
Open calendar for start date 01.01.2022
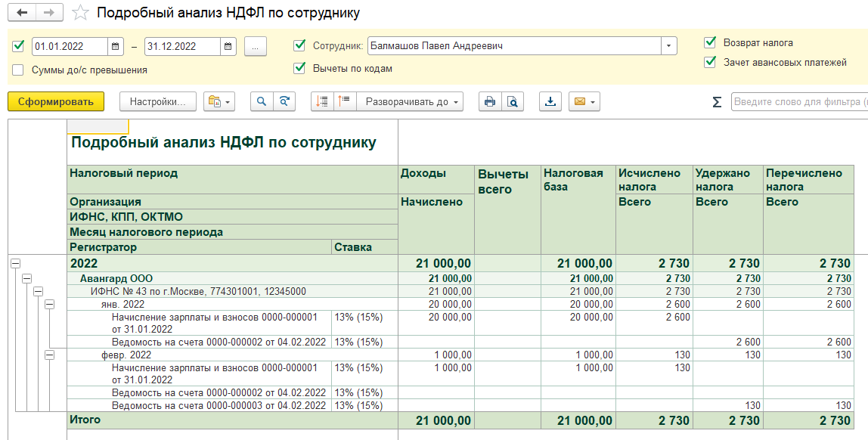click(116, 46)
